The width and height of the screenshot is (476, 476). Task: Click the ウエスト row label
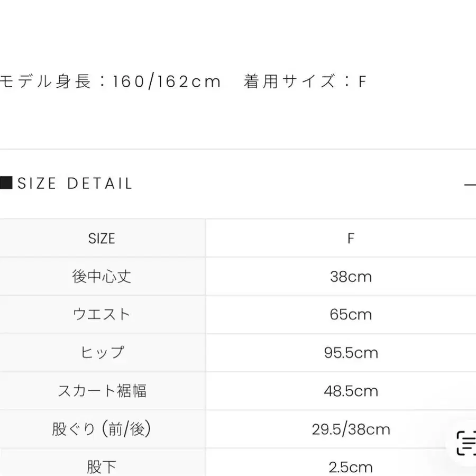[x=102, y=315]
